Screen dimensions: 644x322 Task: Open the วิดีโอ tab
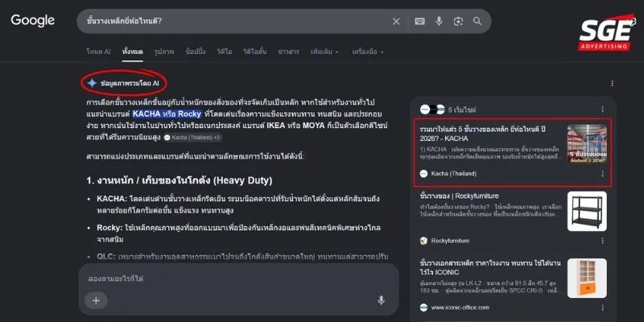[x=225, y=52]
